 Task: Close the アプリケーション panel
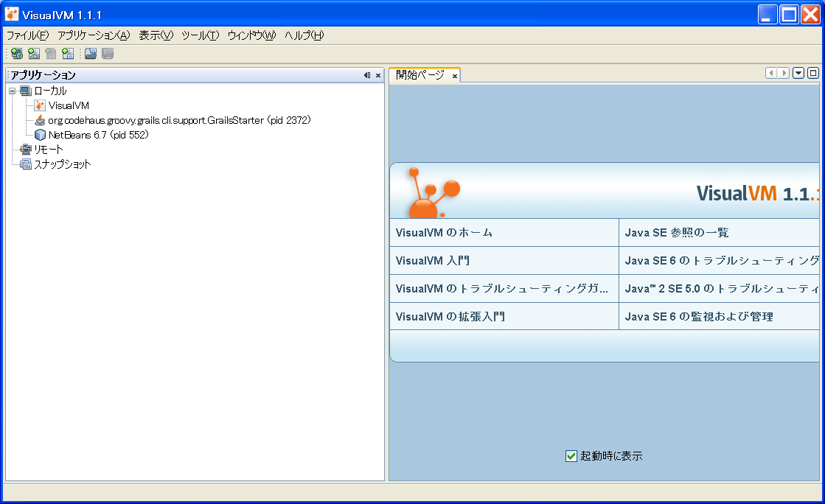click(377, 75)
